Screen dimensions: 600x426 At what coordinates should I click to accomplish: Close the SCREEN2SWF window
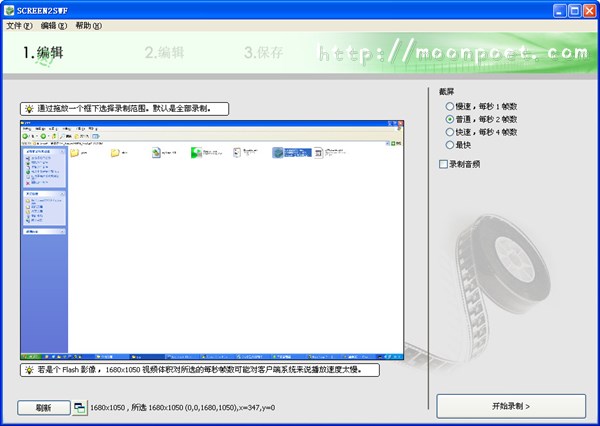coord(589,11)
